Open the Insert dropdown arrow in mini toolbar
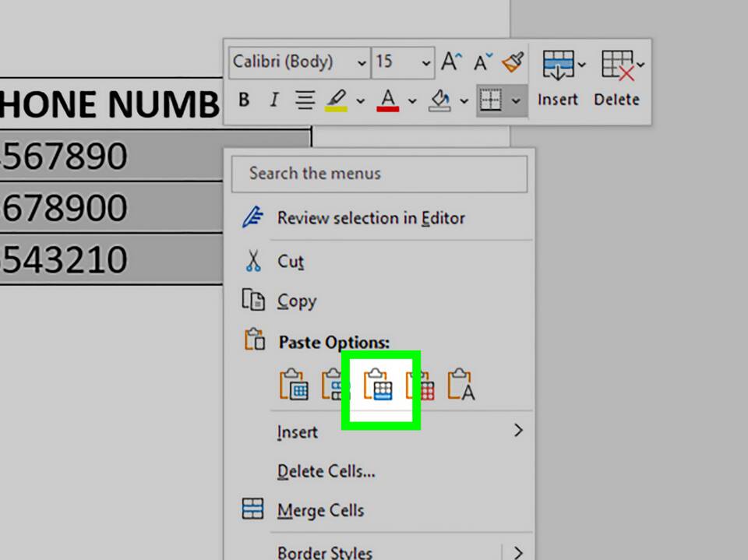This screenshot has width=748, height=560. coord(581,64)
